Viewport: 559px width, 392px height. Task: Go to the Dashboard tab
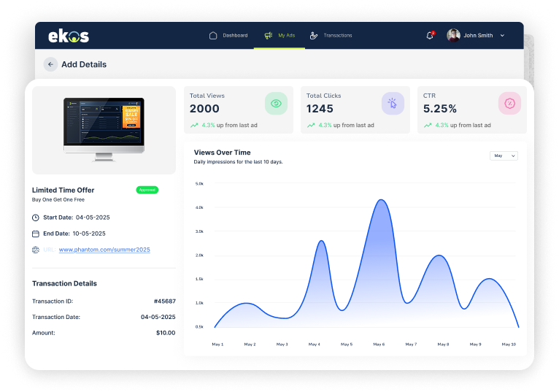coord(228,35)
